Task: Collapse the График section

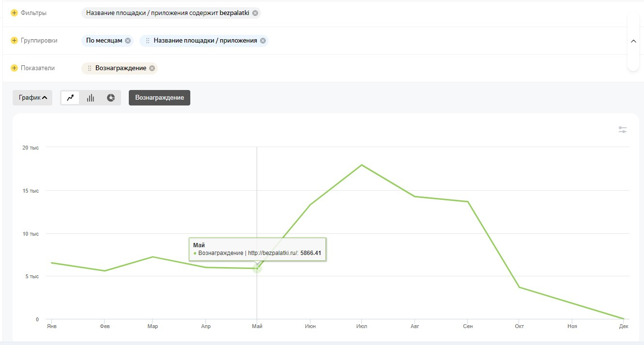Action: tap(32, 98)
